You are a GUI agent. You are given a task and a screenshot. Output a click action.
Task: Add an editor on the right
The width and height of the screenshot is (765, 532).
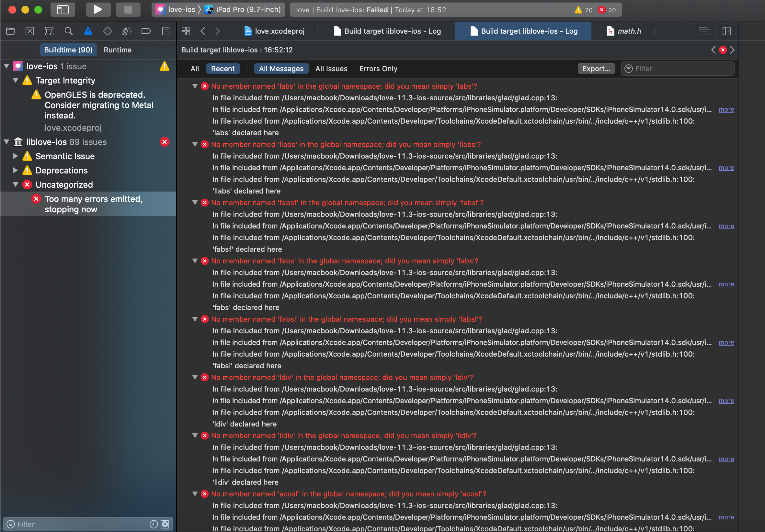point(727,31)
